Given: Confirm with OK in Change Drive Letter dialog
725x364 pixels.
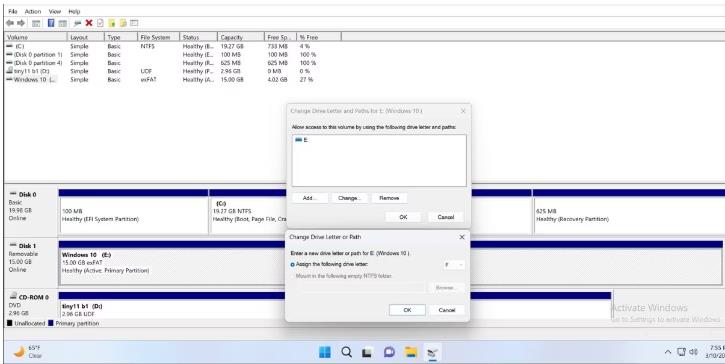Looking at the screenshot, I should [407, 310].
